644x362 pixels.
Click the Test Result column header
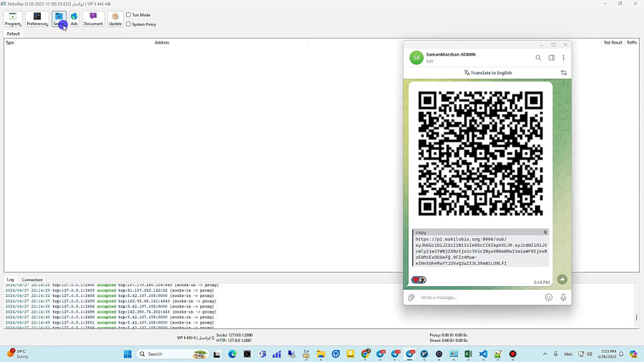[x=613, y=43]
